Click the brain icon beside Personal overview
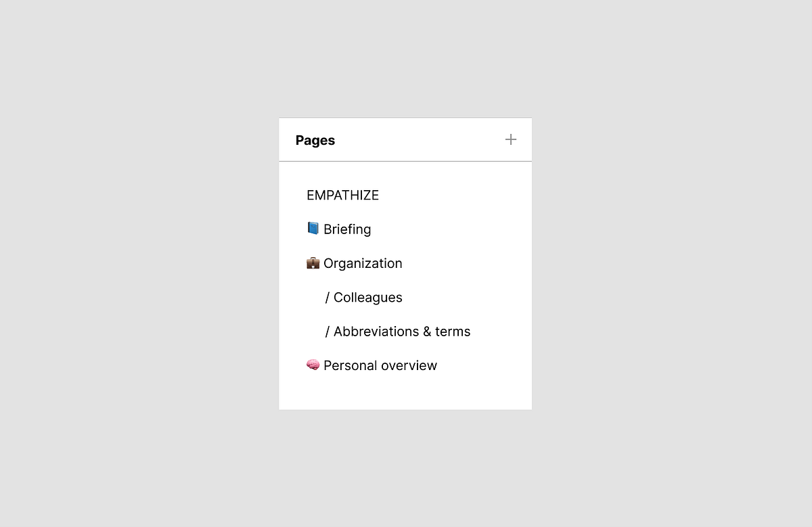 tap(313, 365)
